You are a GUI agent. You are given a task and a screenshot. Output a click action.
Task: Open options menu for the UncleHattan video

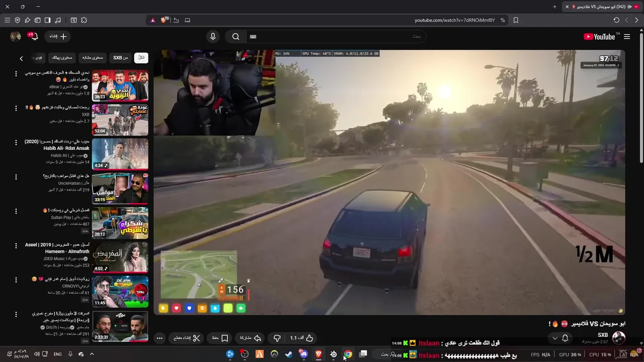point(16,177)
